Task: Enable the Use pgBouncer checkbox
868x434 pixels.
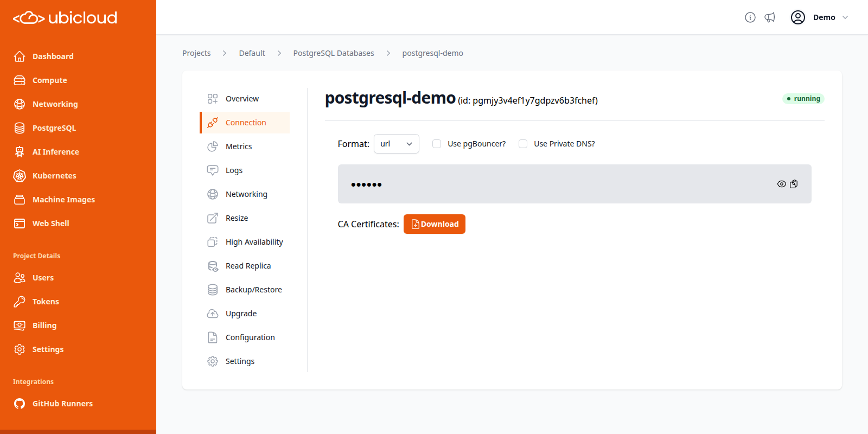Action: pos(437,144)
